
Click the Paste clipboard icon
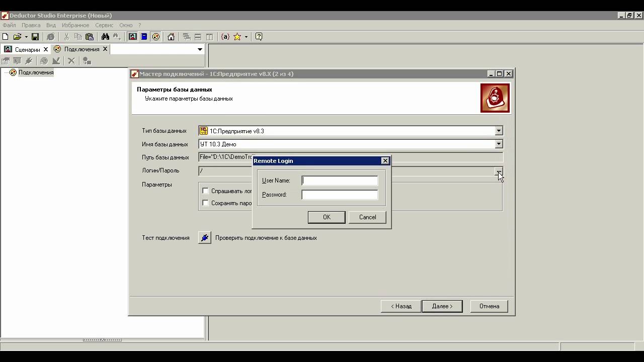tap(90, 37)
